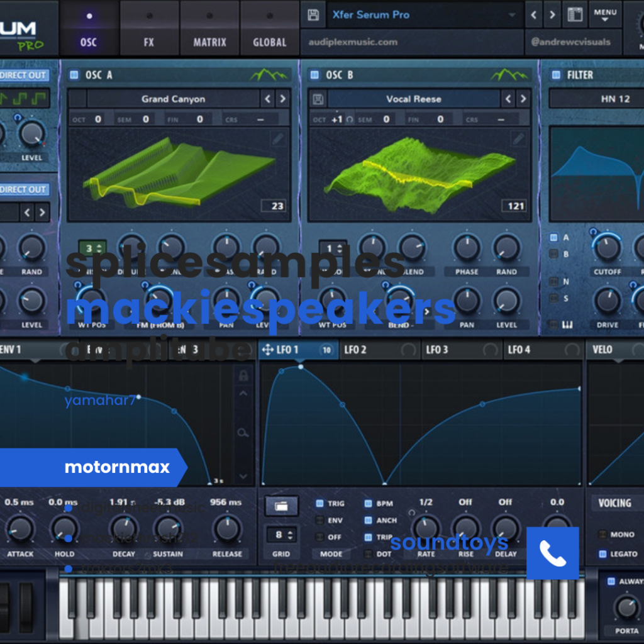Click the envelope ATTACK knob
Viewport: 644px width, 644px height.
(x=19, y=529)
